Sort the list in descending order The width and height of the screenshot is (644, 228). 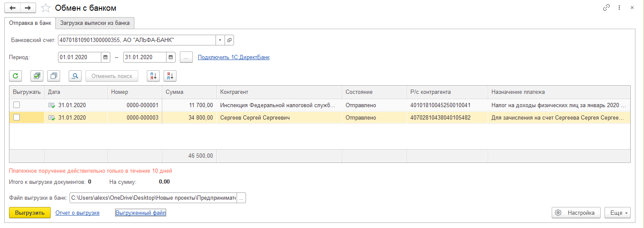click(170, 76)
